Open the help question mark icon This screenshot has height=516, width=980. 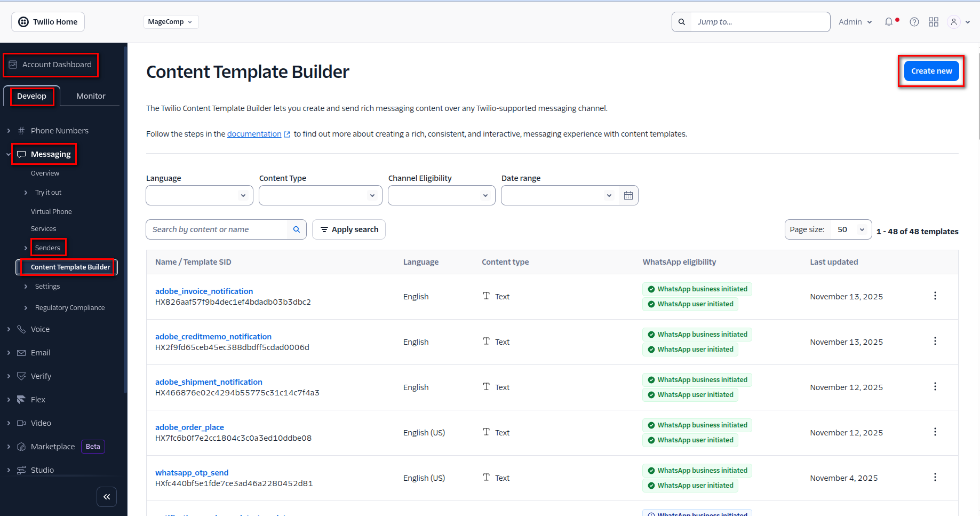[914, 22]
